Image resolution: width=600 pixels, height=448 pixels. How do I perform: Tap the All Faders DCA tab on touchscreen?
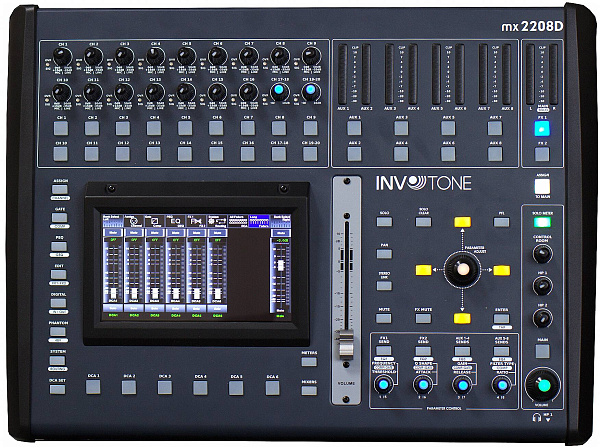click(x=238, y=221)
